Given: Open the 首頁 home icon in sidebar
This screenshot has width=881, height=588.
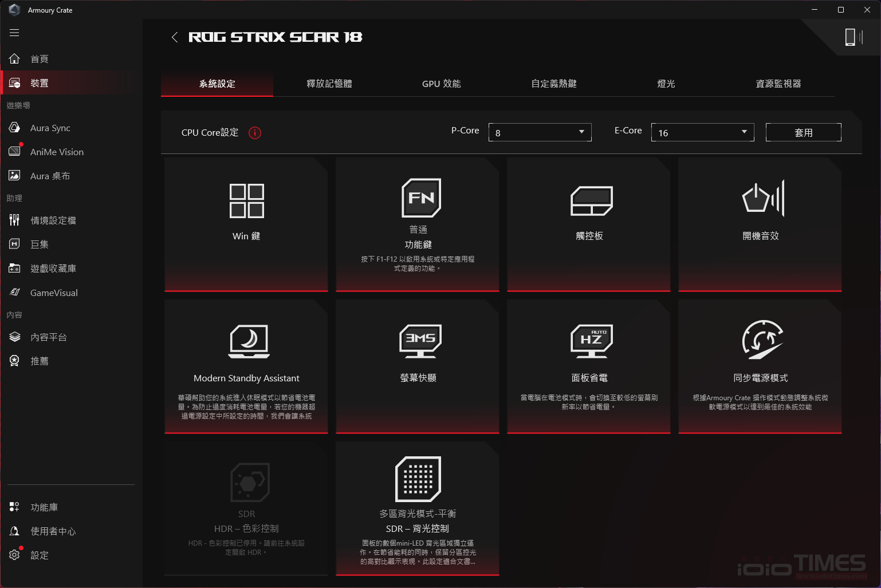Looking at the screenshot, I should (14, 58).
